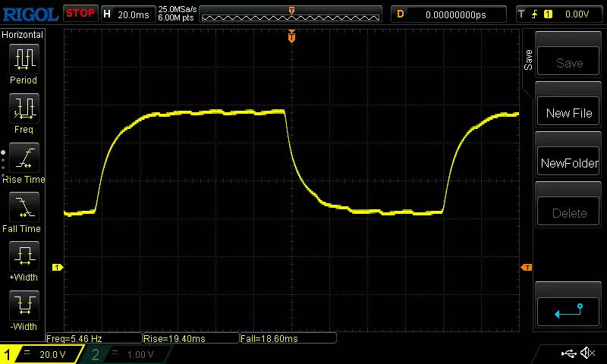Click the speaker mute icon
The width and height of the screenshot is (607, 364).
pyautogui.click(x=587, y=353)
